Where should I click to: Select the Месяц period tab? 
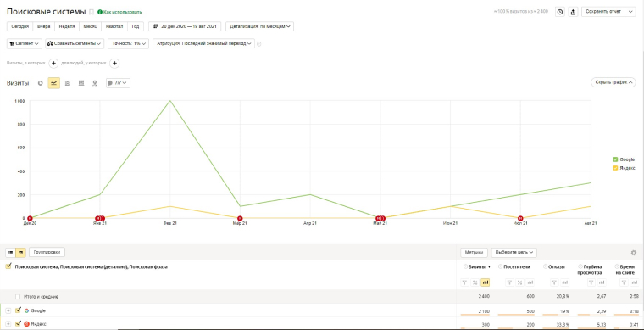(90, 26)
